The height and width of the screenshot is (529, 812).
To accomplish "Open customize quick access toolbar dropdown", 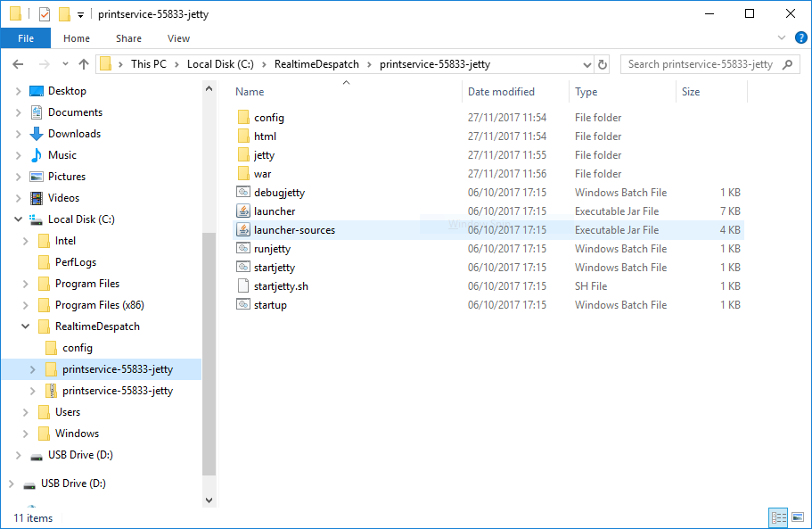I will (80, 14).
